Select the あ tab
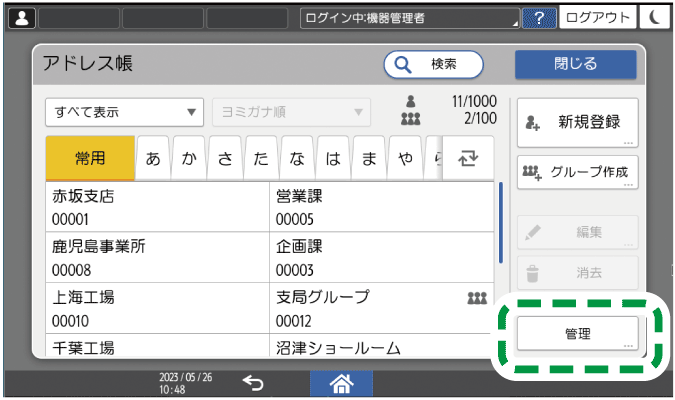This screenshot has width=675, height=400. point(153,158)
